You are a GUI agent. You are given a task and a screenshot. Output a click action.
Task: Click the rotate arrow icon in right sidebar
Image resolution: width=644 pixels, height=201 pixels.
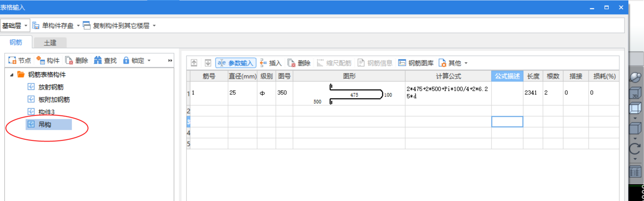coord(635,149)
